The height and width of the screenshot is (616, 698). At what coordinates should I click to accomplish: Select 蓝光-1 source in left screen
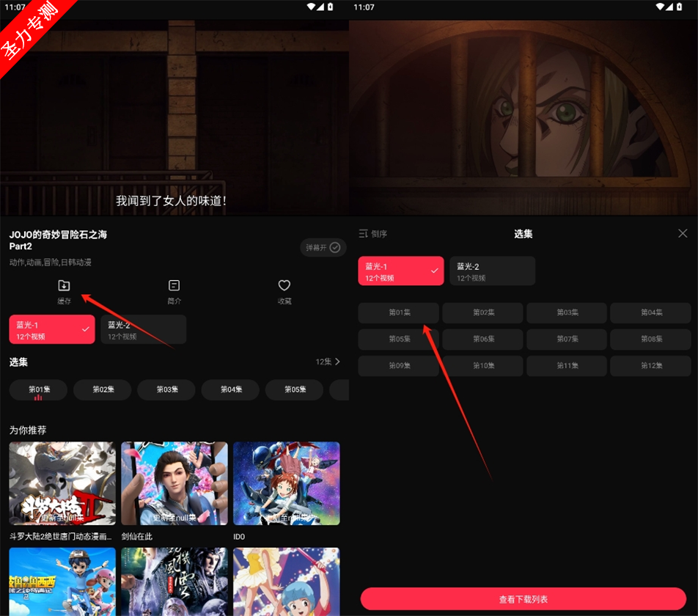point(52,329)
